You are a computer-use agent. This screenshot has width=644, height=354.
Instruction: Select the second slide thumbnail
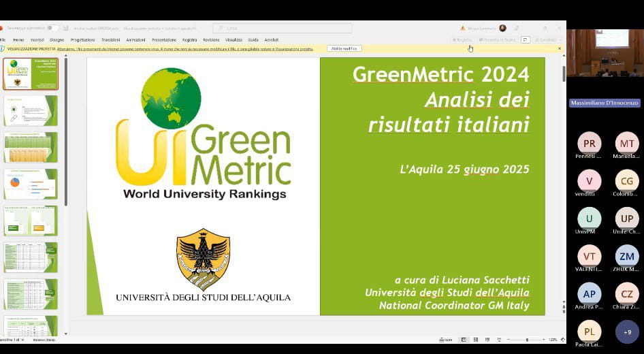tap(31, 110)
